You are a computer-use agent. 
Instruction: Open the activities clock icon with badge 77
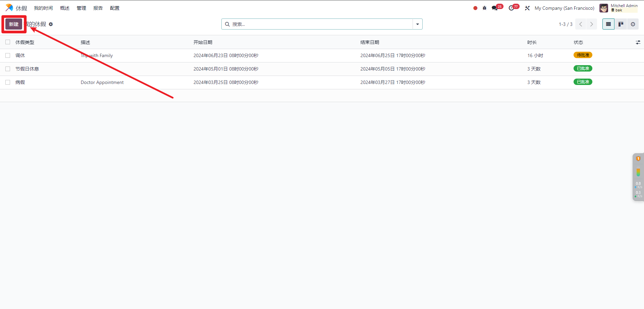(x=511, y=8)
